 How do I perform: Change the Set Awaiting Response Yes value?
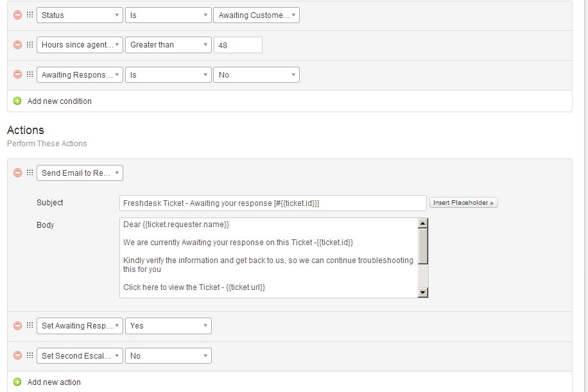[x=168, y=326]
